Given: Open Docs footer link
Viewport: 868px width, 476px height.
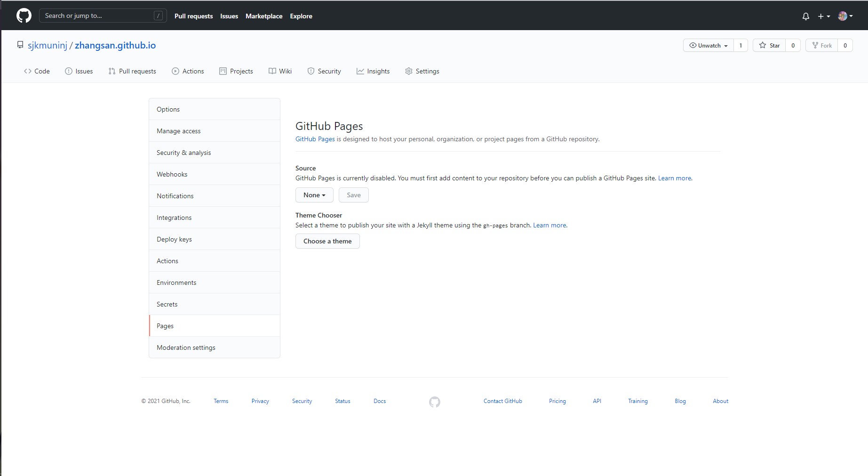Looking at the screenshot, I should pos(380,401).
